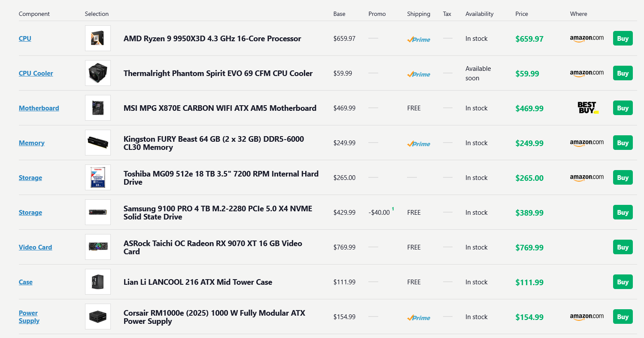Image resolution: width=644 pixels, height=338 pixels.
Task: Open the AMD Ryzen 9 9950X3D product thumbnail
Action: tap(98, 38)
